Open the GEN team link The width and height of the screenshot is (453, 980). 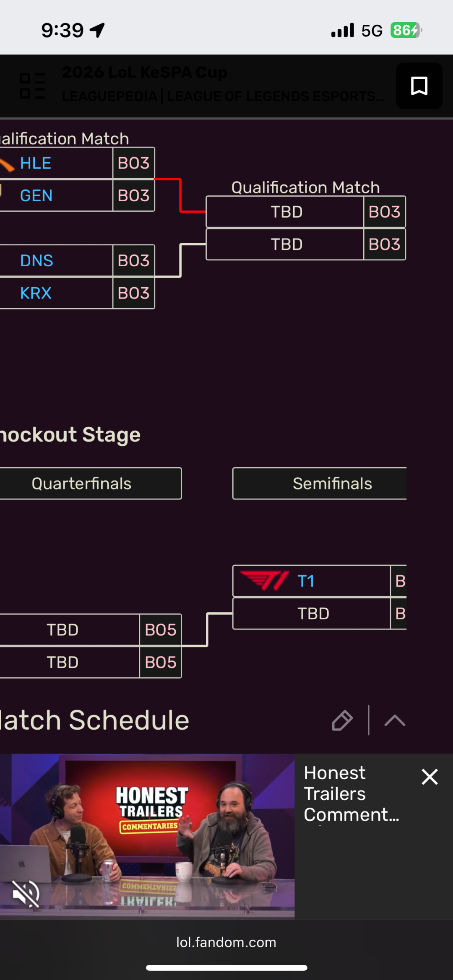coord(36,195)
